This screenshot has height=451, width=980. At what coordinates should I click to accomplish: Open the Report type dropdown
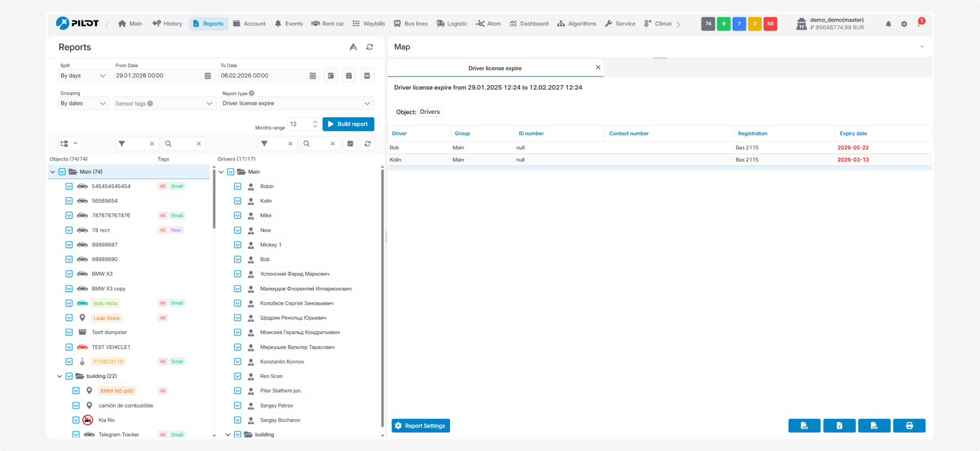pos(296,104)
